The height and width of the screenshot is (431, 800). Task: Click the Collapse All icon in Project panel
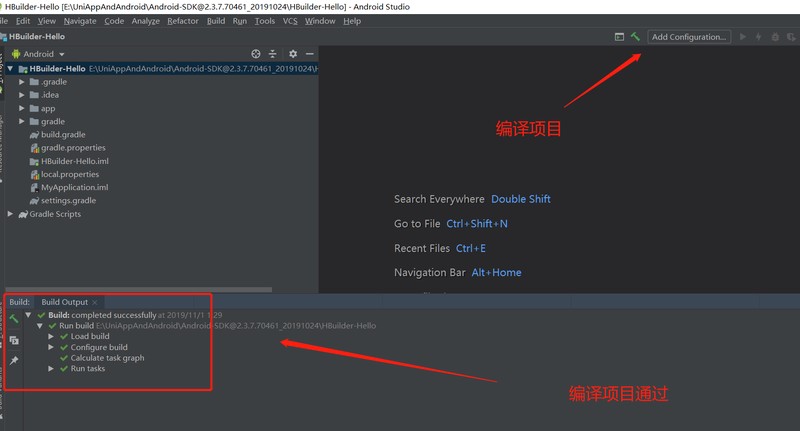(x=272, y=54)
